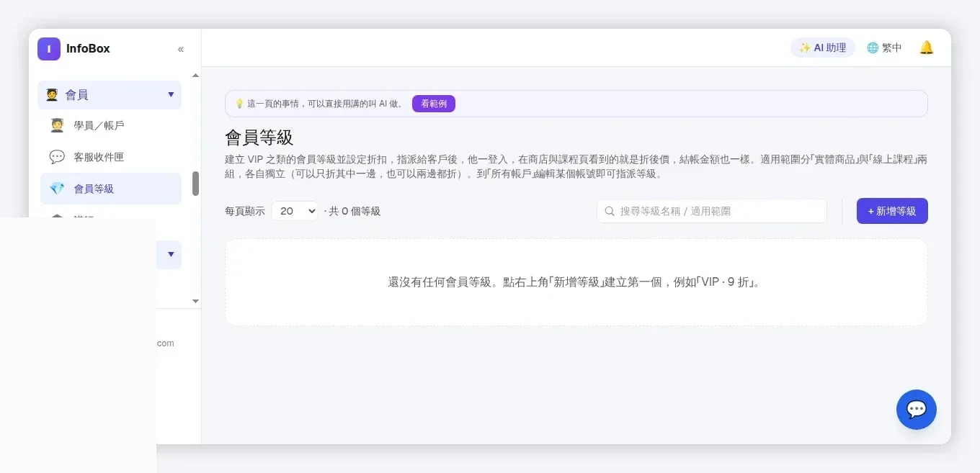Click the search magnifier icon
Image resolution: width=980 pixels, height=473 pixels.
(x=610, y=211)
